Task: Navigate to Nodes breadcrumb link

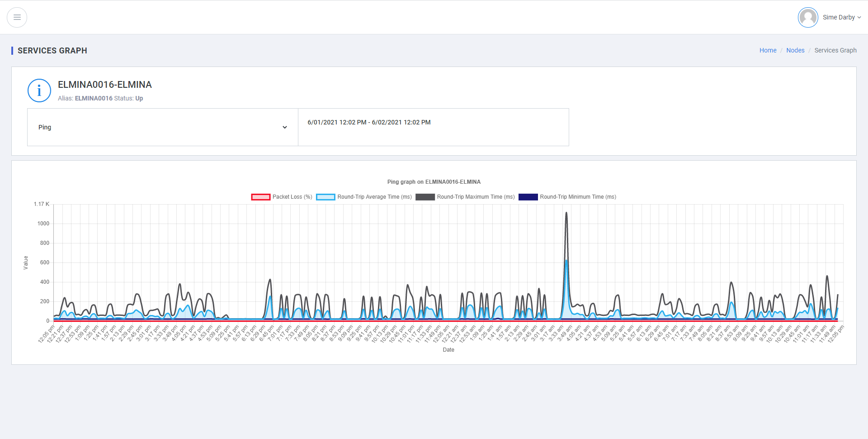Action: click(795, 50)
